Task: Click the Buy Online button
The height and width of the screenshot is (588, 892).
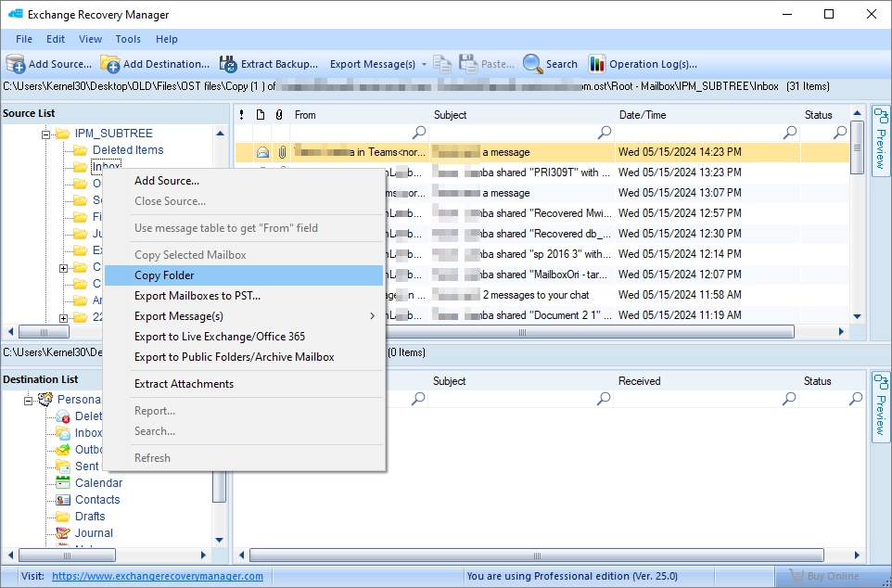Action: point(827,575)
